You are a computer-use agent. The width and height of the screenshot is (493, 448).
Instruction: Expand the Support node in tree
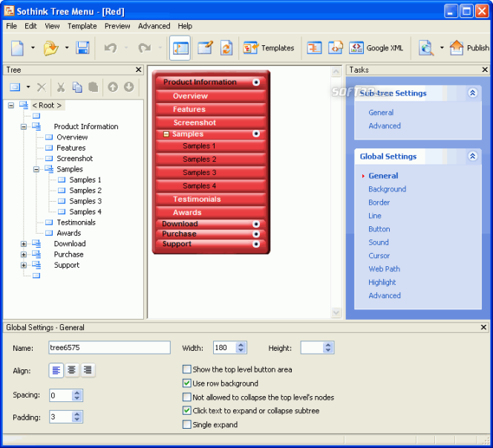pyautogui.click(x=24, y=265)
